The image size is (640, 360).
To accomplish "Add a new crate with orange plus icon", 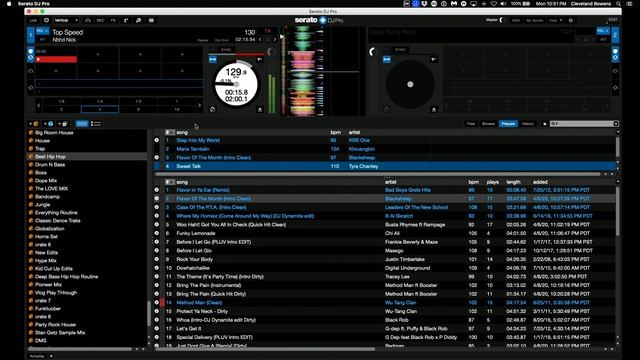I will [33, 124].
